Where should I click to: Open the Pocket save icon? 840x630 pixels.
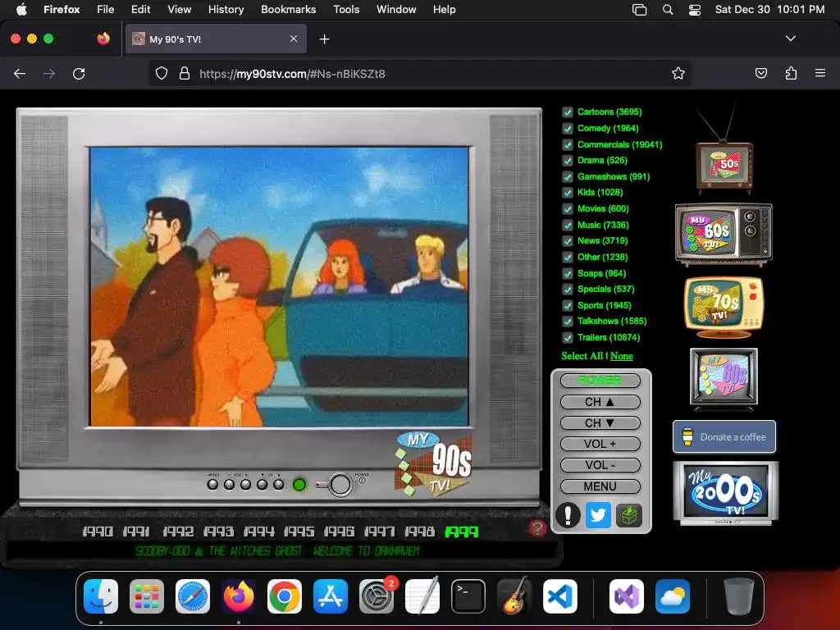760,73
